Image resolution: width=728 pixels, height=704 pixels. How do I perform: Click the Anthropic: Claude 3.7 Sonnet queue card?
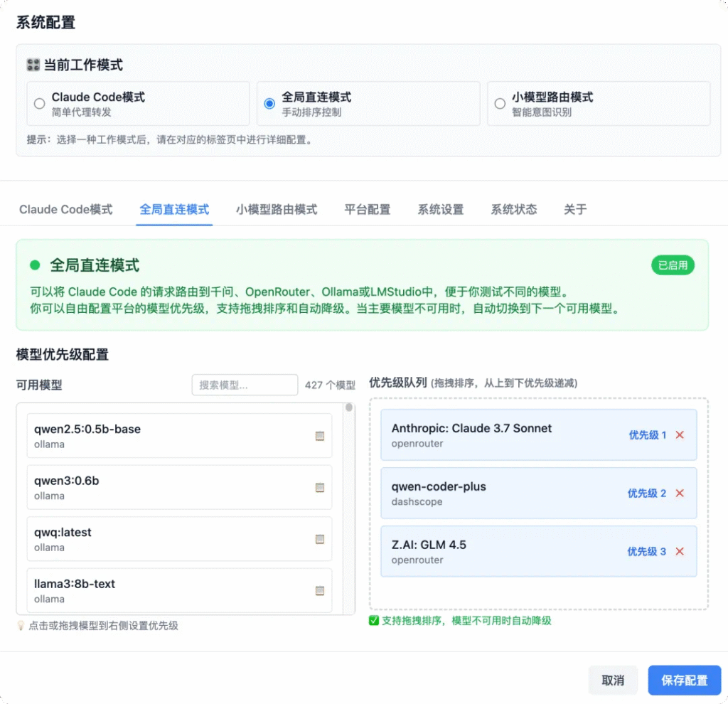539,434
